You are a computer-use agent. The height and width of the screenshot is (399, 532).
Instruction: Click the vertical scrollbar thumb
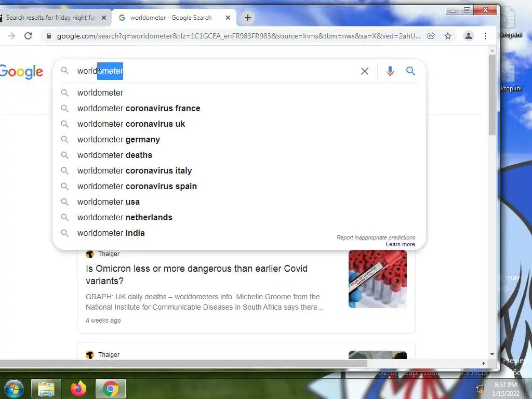point(493,95)
